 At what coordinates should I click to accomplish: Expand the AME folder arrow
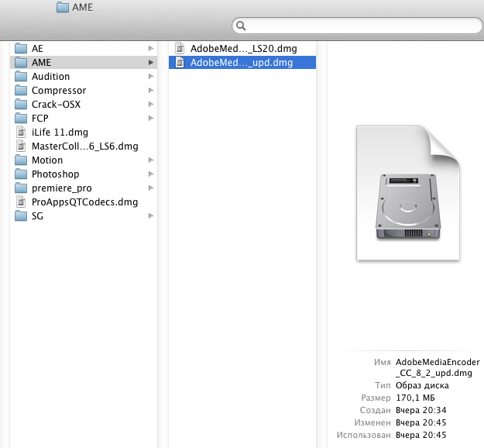click(151, 63)
